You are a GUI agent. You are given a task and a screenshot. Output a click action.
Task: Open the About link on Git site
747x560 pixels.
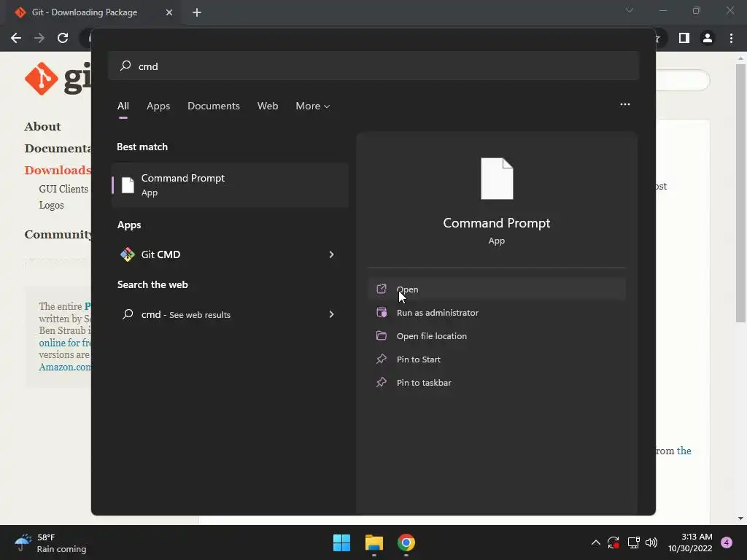click(43, 127)
